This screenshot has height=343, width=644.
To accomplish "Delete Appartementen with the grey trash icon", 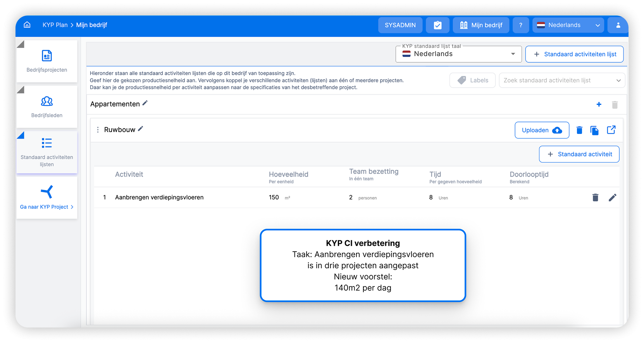I will tap(615, 105).
